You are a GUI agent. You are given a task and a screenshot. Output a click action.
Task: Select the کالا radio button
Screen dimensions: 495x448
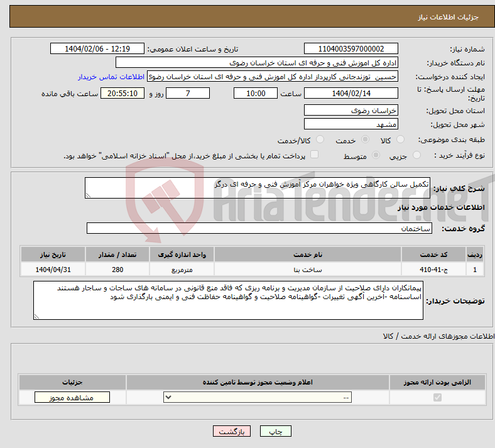400,139
